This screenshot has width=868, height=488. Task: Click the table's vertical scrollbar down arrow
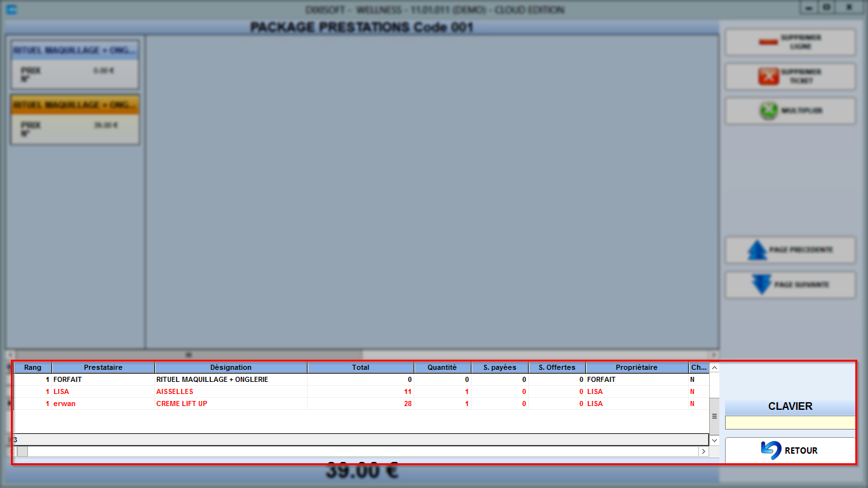point(714,440)
